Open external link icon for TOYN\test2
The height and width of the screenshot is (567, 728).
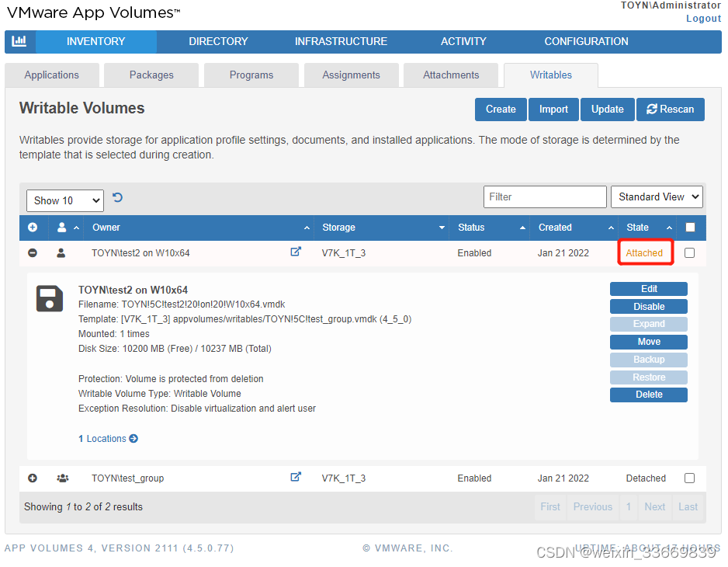pyautogui.click(x=296, y=252)
